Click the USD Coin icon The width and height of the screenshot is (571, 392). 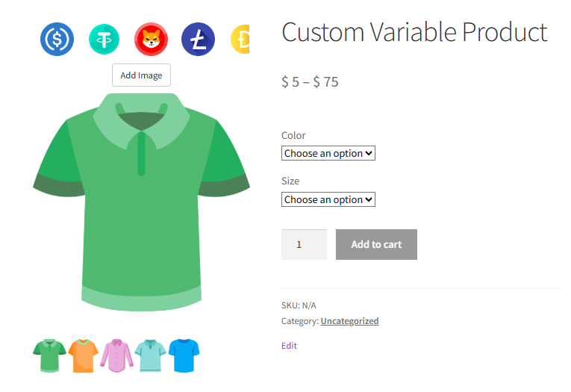pyautogui.click(x=57, y=39)
